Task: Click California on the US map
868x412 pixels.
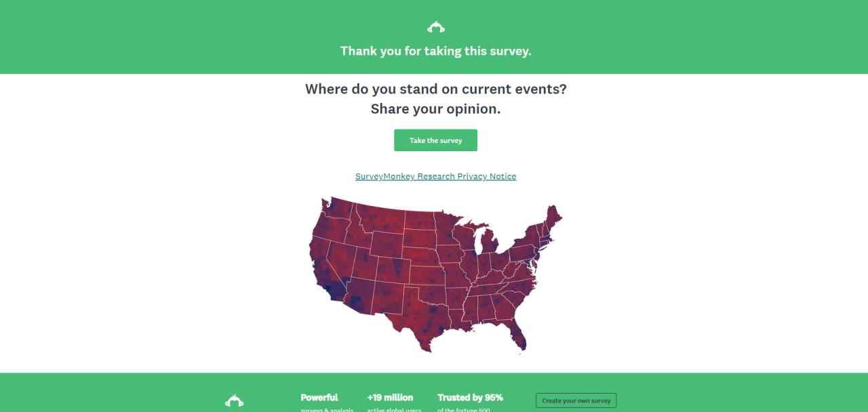Action: point(323,264)
